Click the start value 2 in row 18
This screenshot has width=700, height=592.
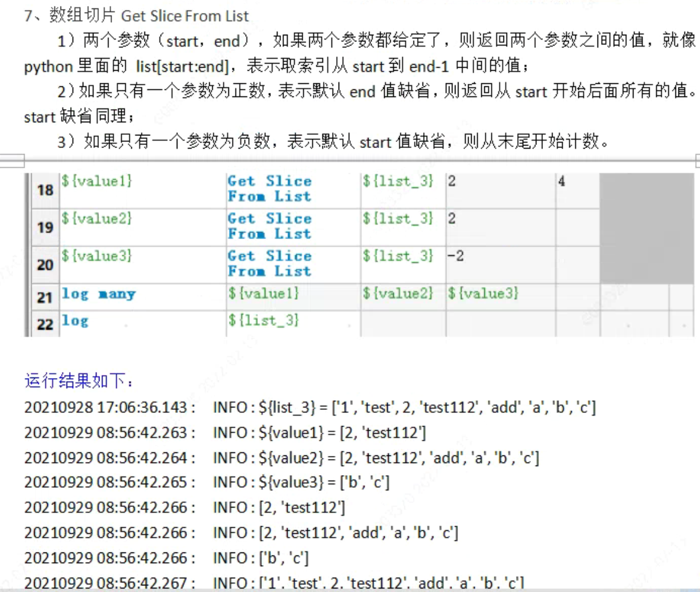[x=452, y=182]
